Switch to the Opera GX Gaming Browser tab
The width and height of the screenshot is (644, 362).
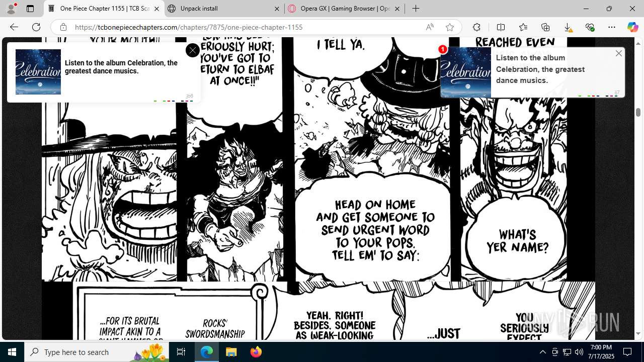coord(344,9)
